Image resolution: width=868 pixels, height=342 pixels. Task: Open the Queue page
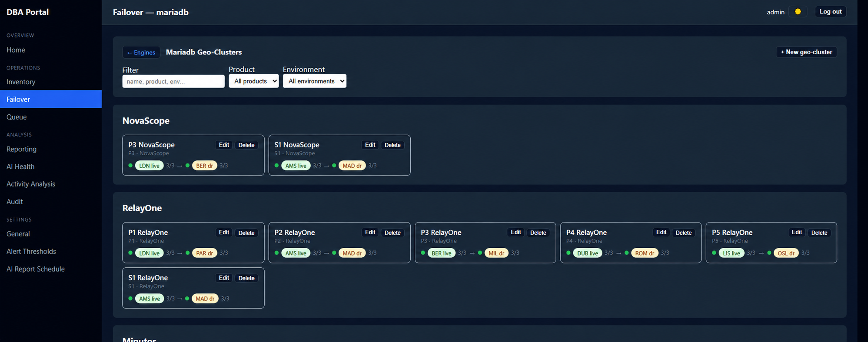point(51,117)
